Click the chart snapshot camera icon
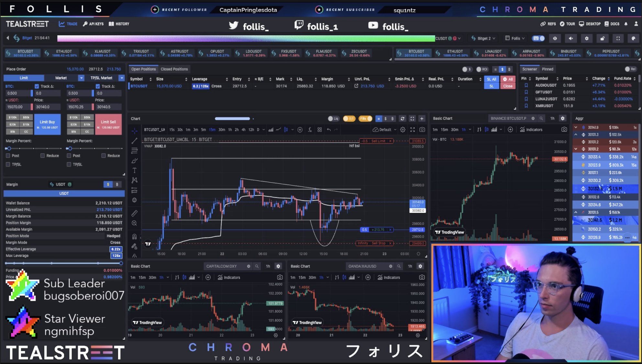The width and height of the screenshot is (642, 364). click(422, 129)
